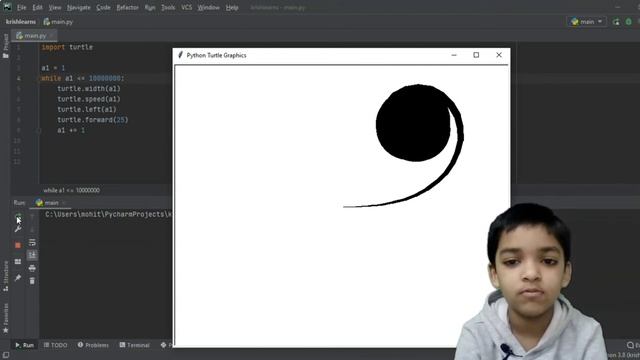The width and height of the screenshot is (640, 360).
Task: Open the Run menu in menu bar
Action: click(150, 7)
